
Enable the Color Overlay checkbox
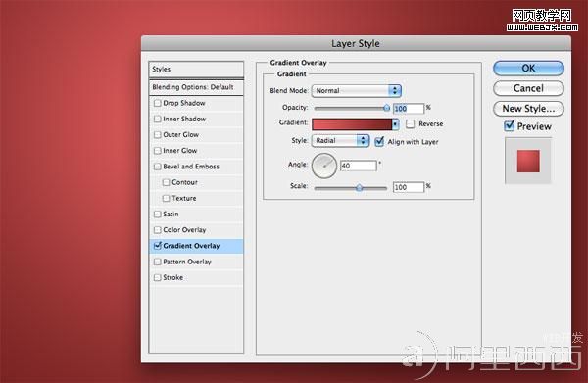[158, 230]
